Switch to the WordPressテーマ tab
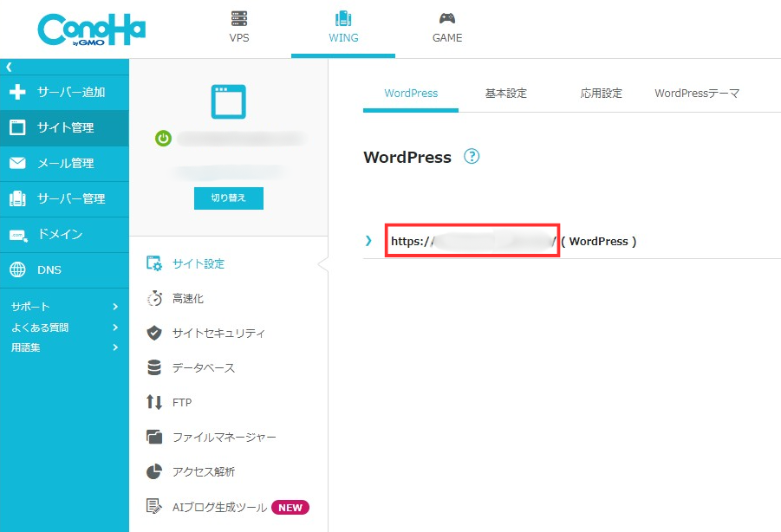 (x=697, y=93)
